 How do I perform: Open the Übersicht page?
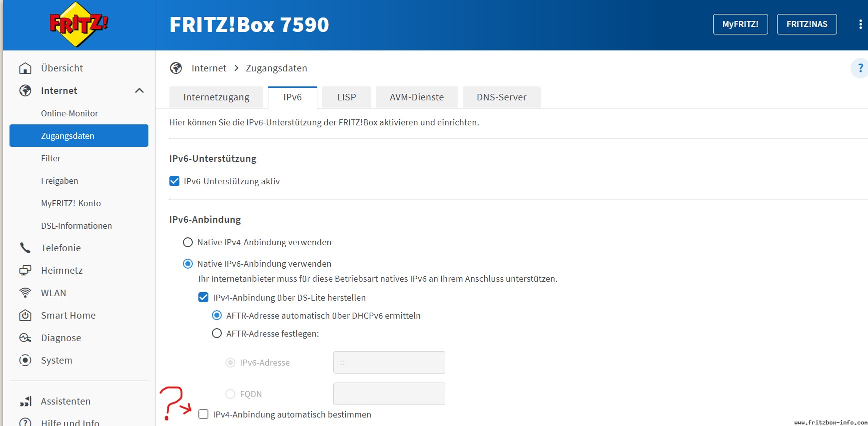click(x=62, y=68)
